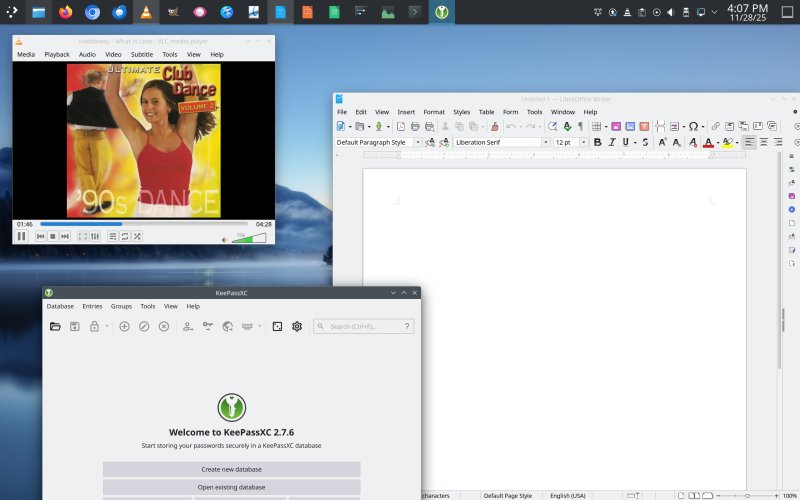800x500 pixels.
Task: Click the Bold formatting icon in Writer
Action: 598,143
